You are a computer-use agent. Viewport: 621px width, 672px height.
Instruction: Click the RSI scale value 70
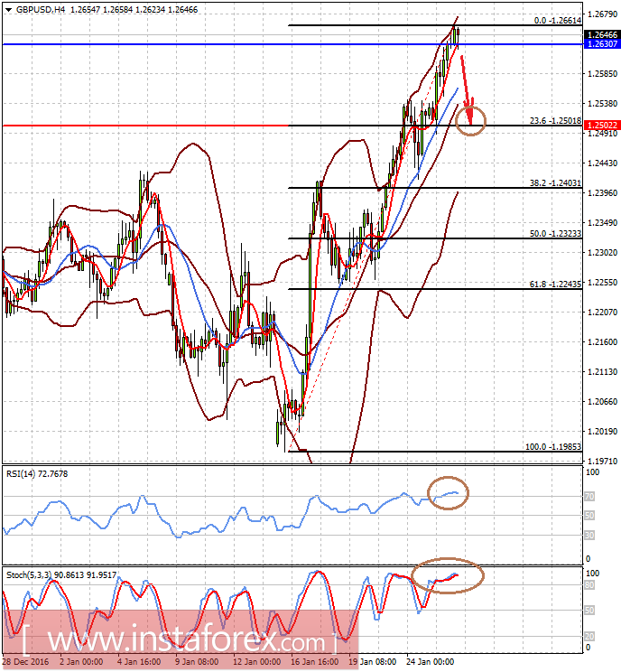pyautogui.click(x=589, y=496)
